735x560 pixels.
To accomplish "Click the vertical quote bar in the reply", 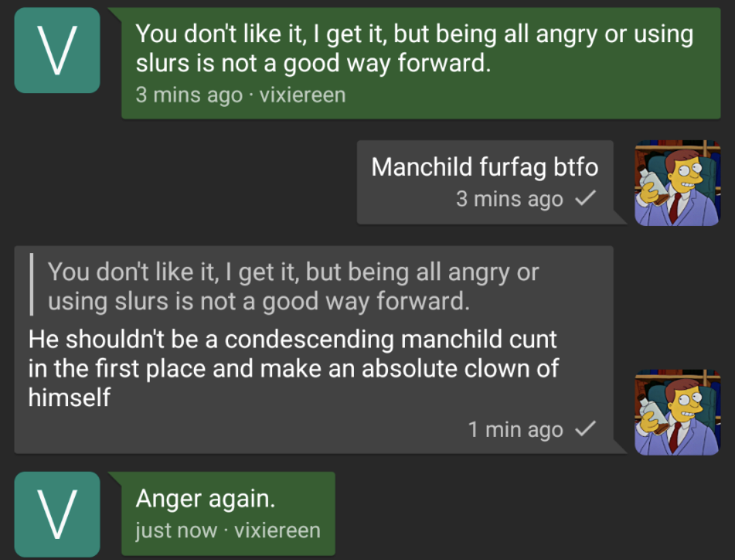I will pyautogui.click(x=31, y=286).
